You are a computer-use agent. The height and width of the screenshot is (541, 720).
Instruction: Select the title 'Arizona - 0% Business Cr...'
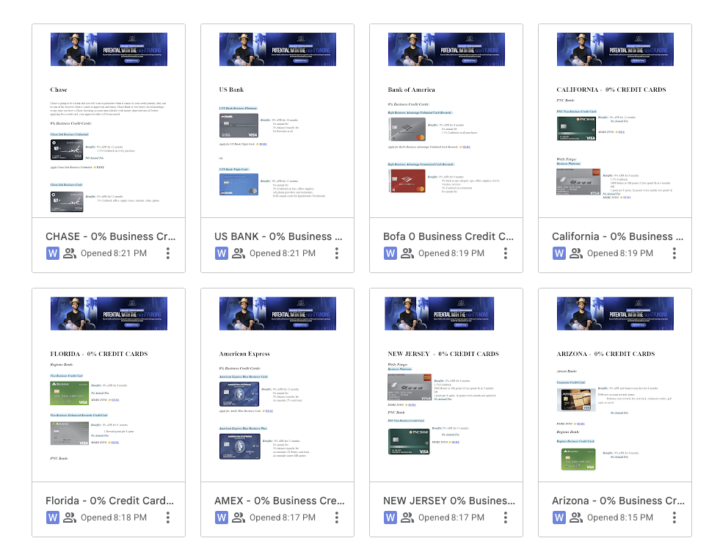click(618, 501)
